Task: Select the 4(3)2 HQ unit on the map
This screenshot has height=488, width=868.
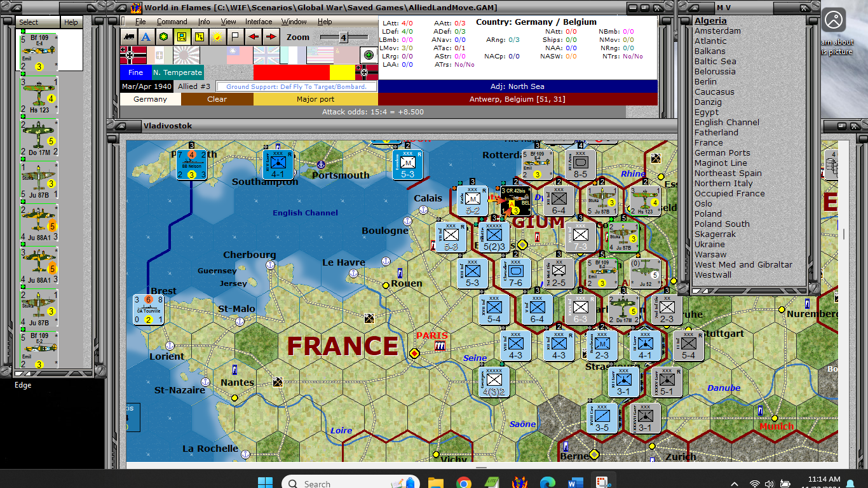Action: point(494,382)
